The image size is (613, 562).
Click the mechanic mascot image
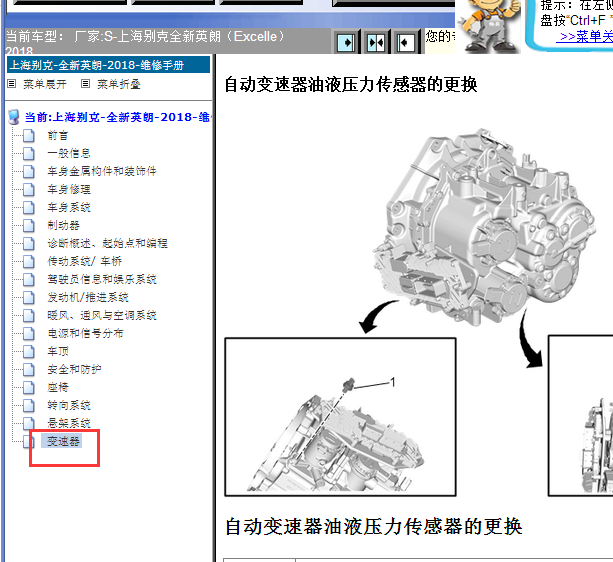click(489, 25)
